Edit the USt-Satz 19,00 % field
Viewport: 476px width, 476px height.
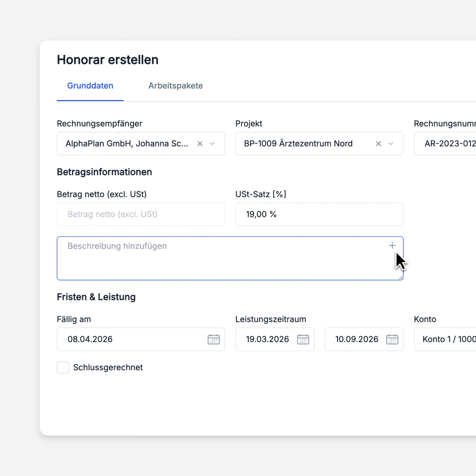coord(320,214)
